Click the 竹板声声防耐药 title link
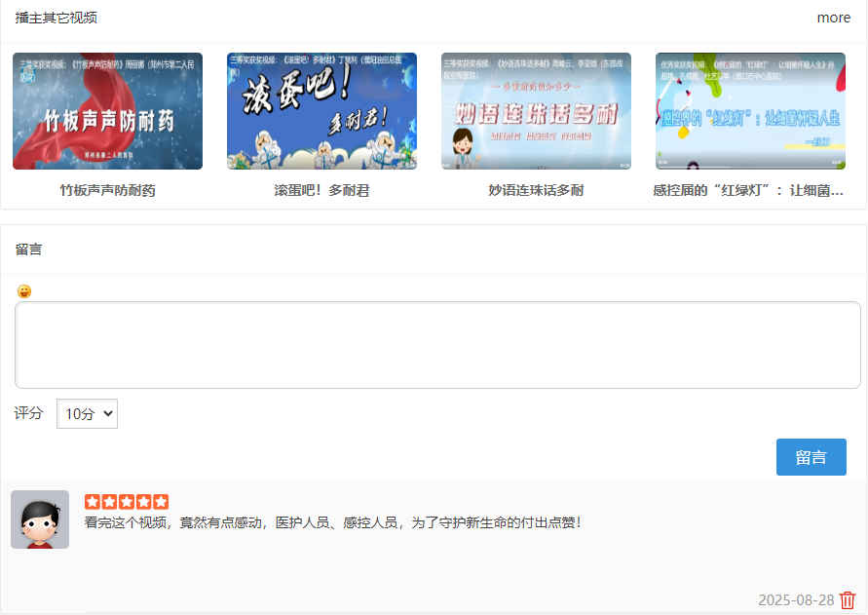Screen dimensions: 868x615 click(107, 190)
